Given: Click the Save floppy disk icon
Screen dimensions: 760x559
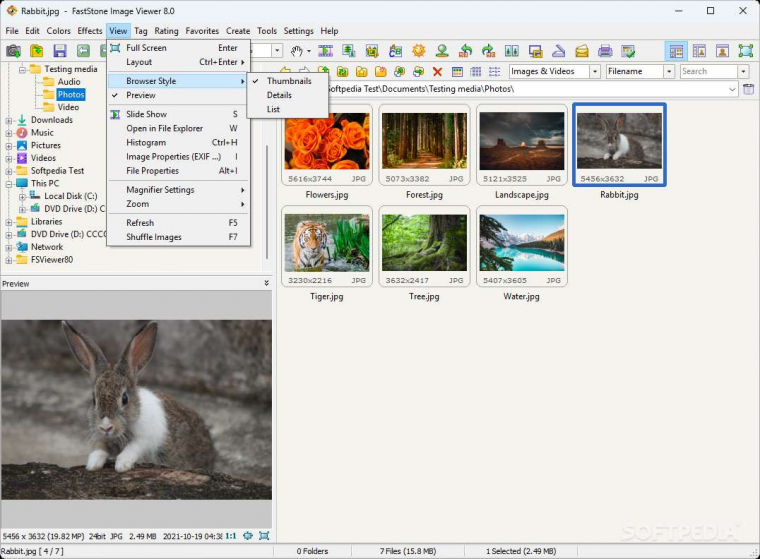Looking at the screenshot, I should coord(60,51).
